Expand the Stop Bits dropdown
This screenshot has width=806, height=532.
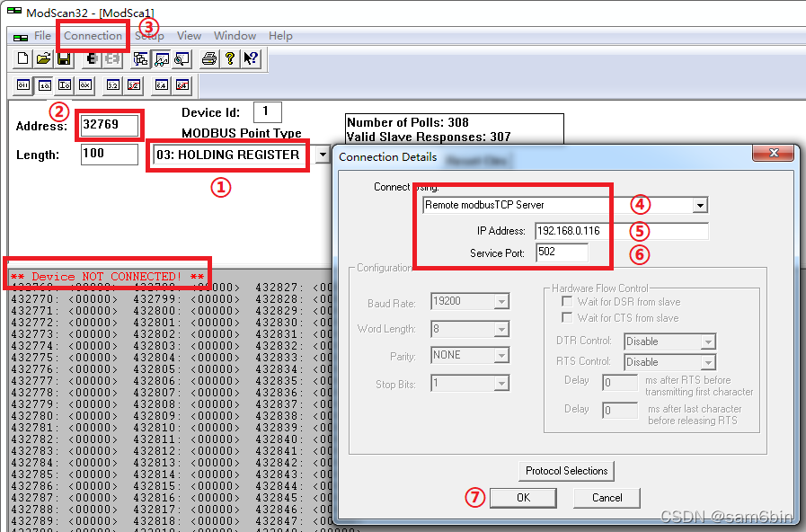click(501, 383)
